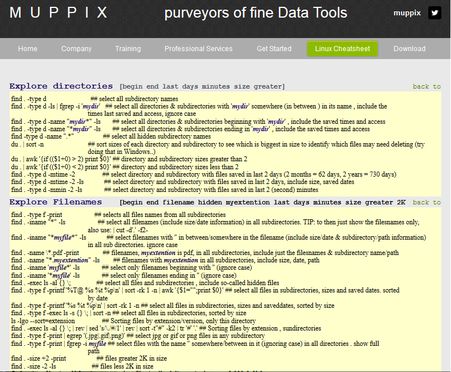Click the 'find . -type d -mtime -2' command without -ls
The height and width of the screenshot is (372, 451).
point(43,174)
